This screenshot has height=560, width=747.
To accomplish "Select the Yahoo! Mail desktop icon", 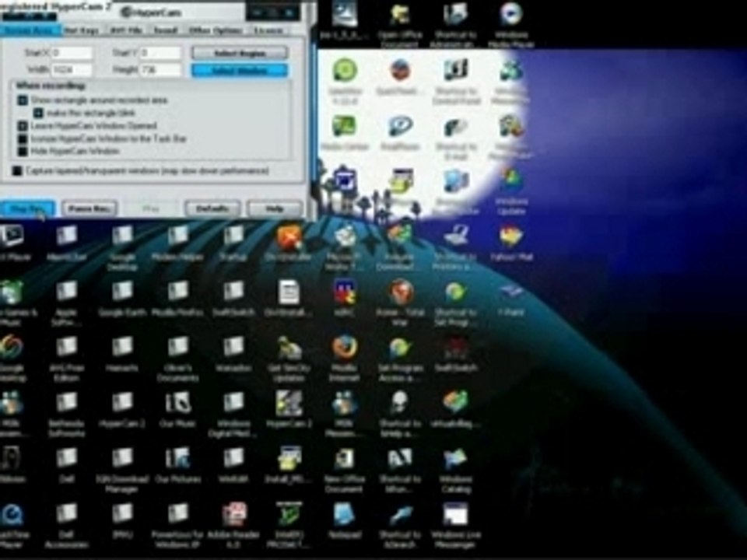I will tap(510, 243).
